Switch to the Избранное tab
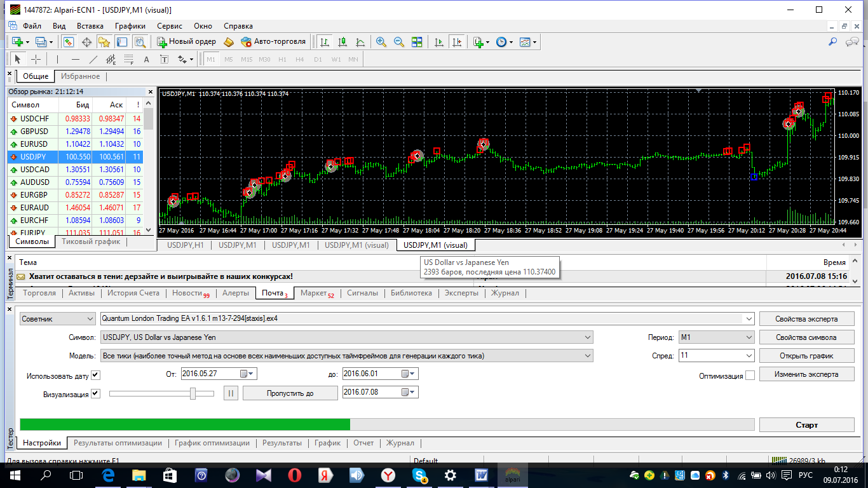The height and width of the screenshot is (488, 868). (81, 76)
